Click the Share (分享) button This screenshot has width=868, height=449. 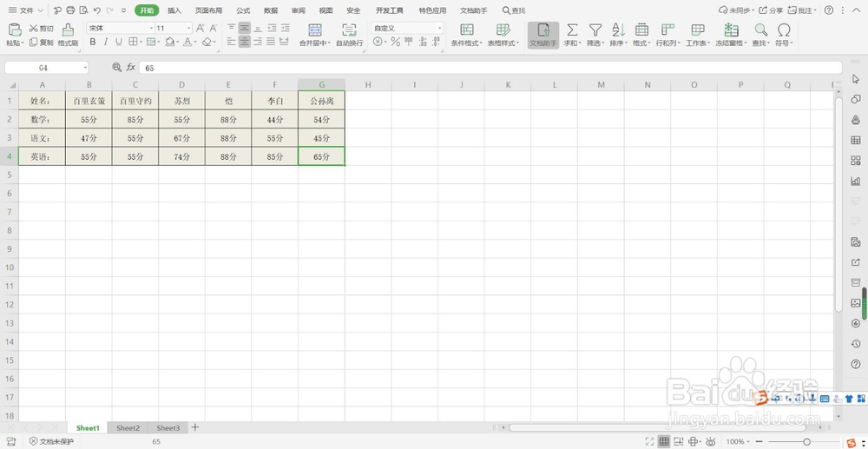[771, 10]
